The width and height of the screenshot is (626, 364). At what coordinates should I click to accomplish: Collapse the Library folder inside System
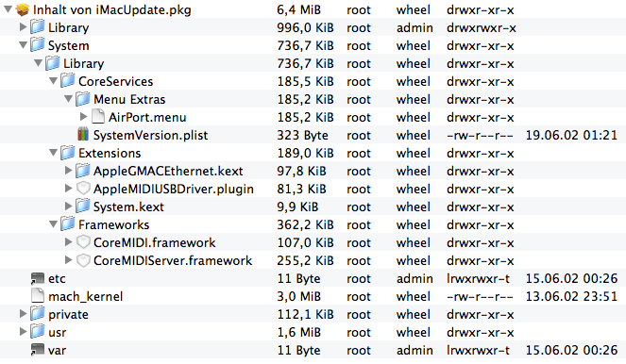tap(39, 63)
